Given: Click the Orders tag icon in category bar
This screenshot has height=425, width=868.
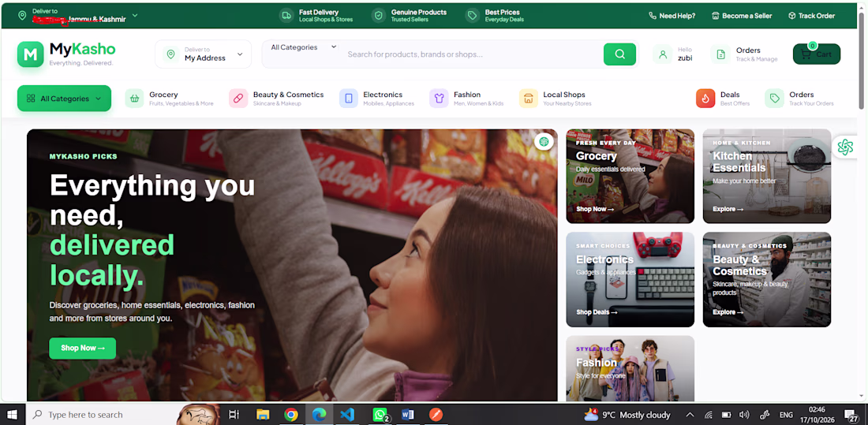Looking at the screenshot, I should tap(774, 99).
